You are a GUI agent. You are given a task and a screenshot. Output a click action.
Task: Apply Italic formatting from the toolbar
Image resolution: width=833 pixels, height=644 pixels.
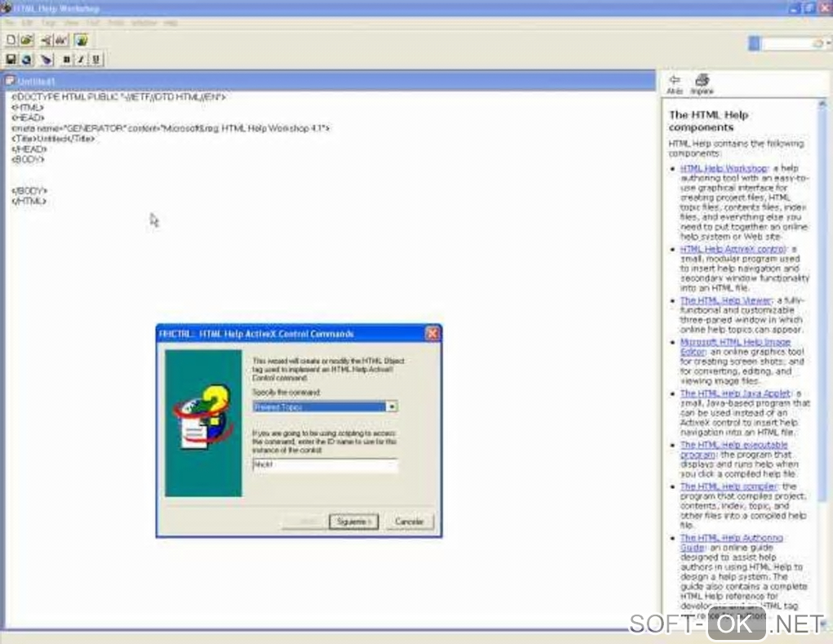[81, 60]
